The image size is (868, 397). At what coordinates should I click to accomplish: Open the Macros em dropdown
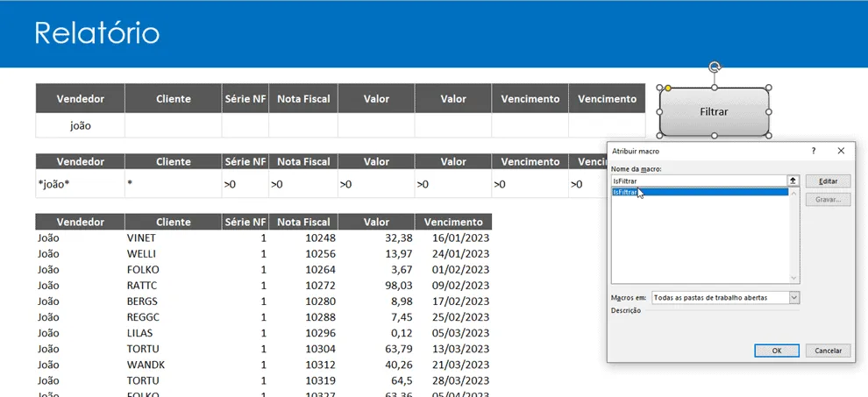click(x=793, y=297)
